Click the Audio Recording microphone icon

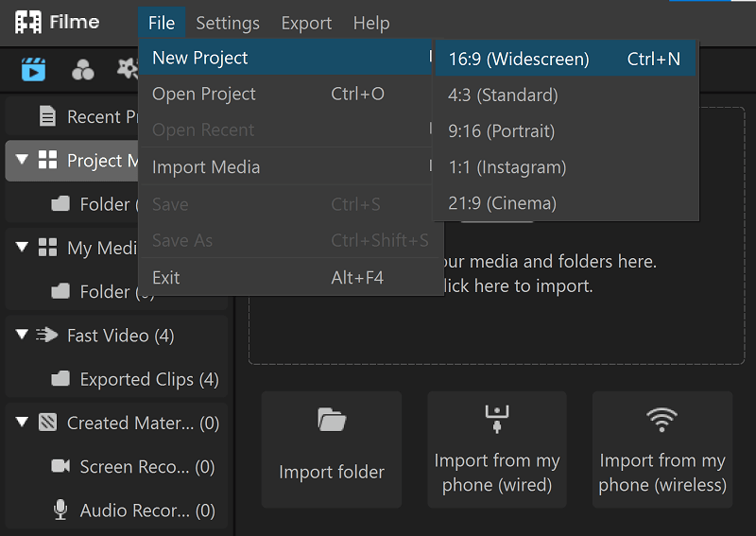click(x=60, y=510)
